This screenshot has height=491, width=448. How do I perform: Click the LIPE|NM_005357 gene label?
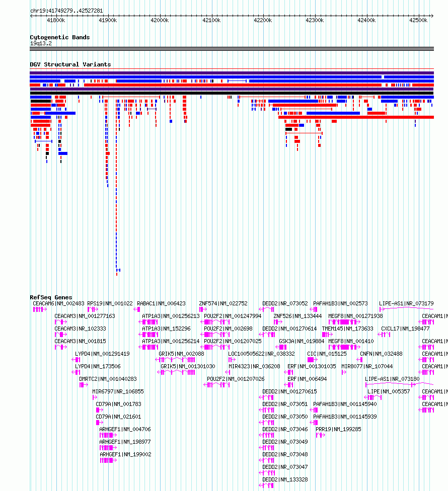tap(389, 391)
